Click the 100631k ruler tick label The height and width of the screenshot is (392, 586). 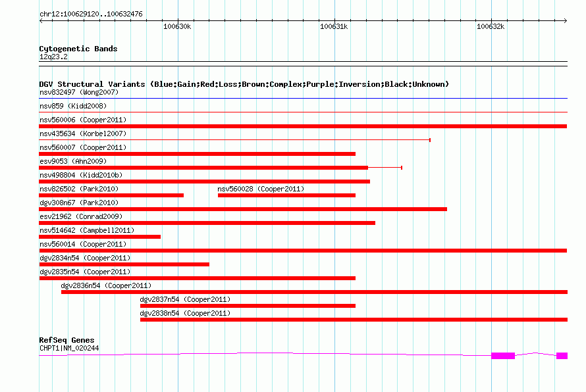point(334,26)
